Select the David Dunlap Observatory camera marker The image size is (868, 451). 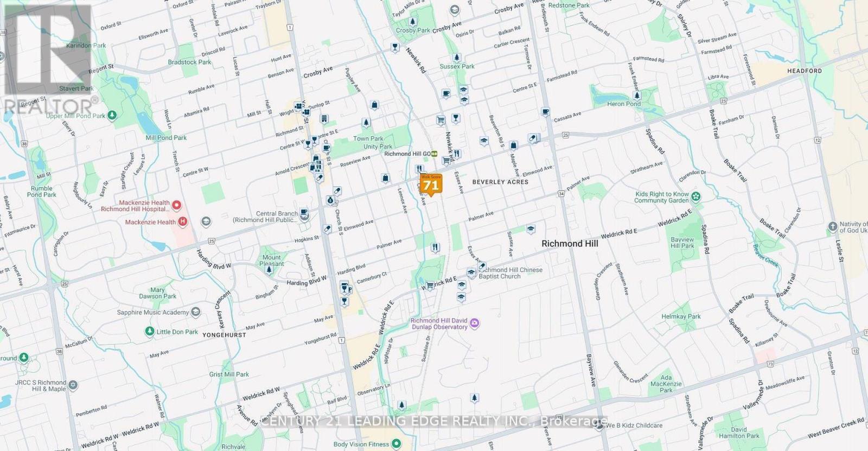(475, 323)
